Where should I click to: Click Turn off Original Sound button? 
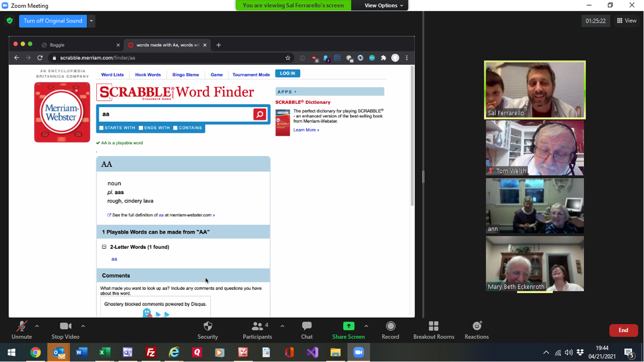coord(53,21)
